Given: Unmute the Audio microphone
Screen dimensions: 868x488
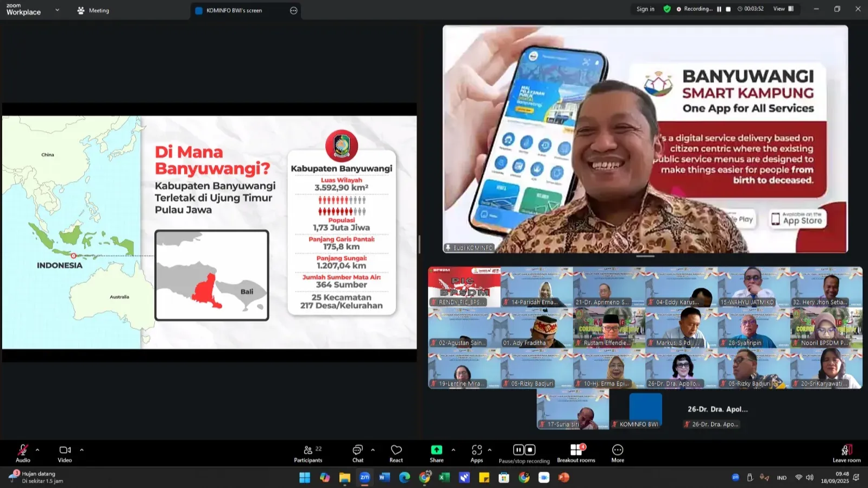Looking at the screenshot, I should tap(23, 453).
